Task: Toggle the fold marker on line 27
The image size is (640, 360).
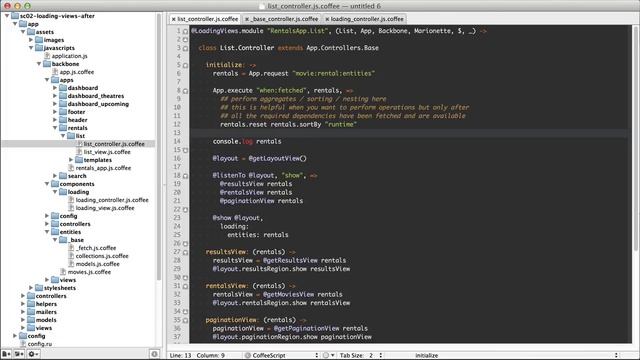Action: (185, 252)
